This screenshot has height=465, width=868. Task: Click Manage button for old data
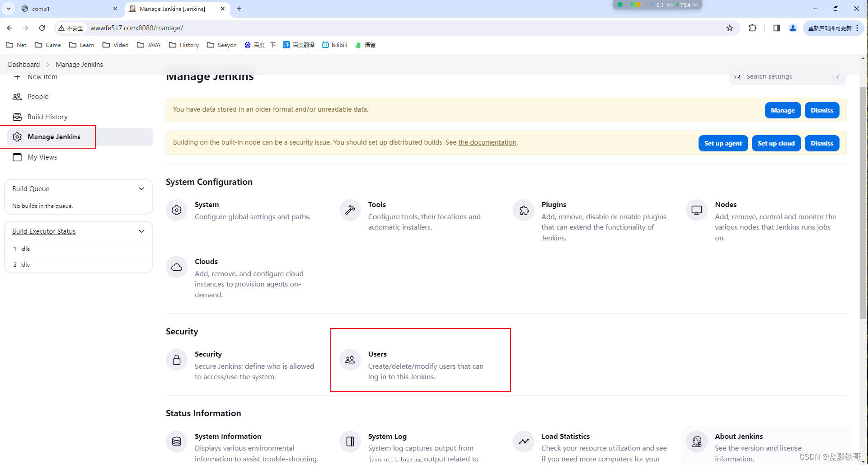click(783, 110)
